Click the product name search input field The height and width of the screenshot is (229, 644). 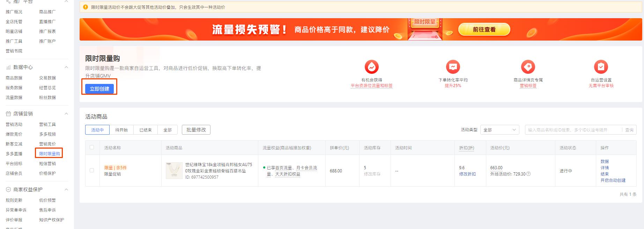tap(573, 130)
